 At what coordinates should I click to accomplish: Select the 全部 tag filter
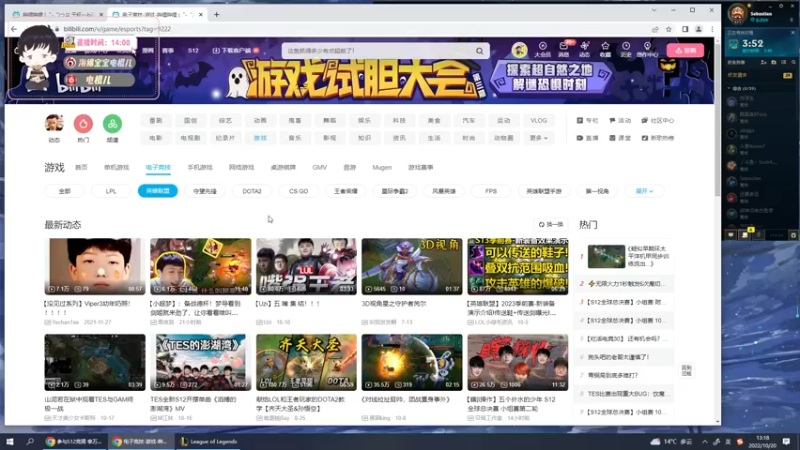[64, 191]
